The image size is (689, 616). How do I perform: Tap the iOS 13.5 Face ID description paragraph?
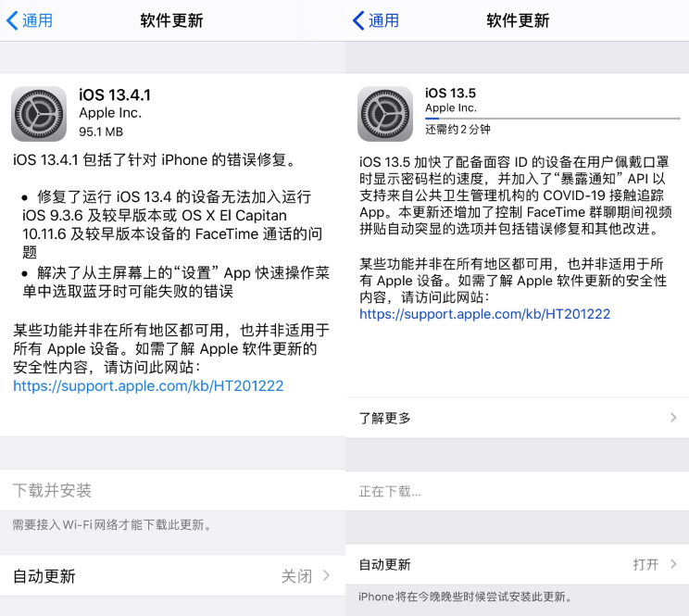click(x=516, y=195)
